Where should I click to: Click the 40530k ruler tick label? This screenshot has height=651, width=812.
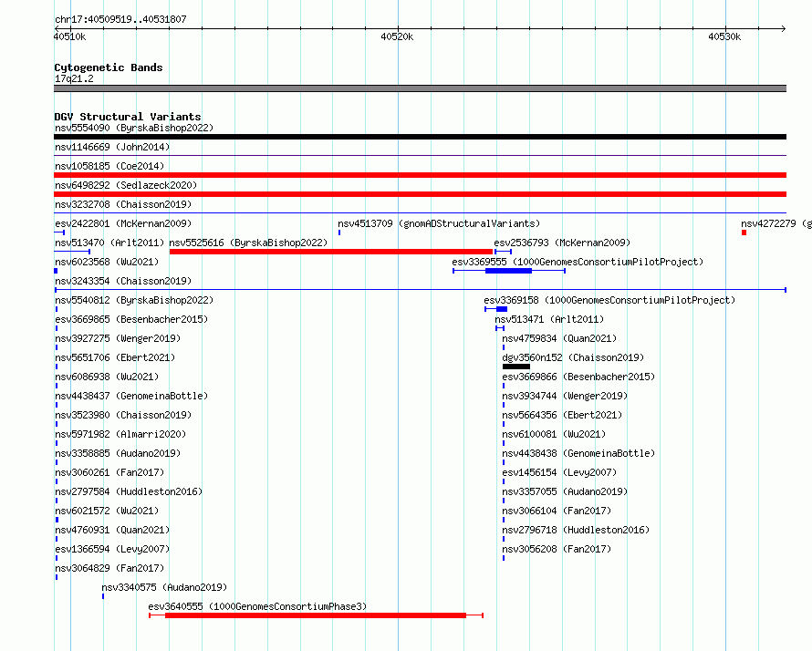pyautogui.click(x=724, y=36)
